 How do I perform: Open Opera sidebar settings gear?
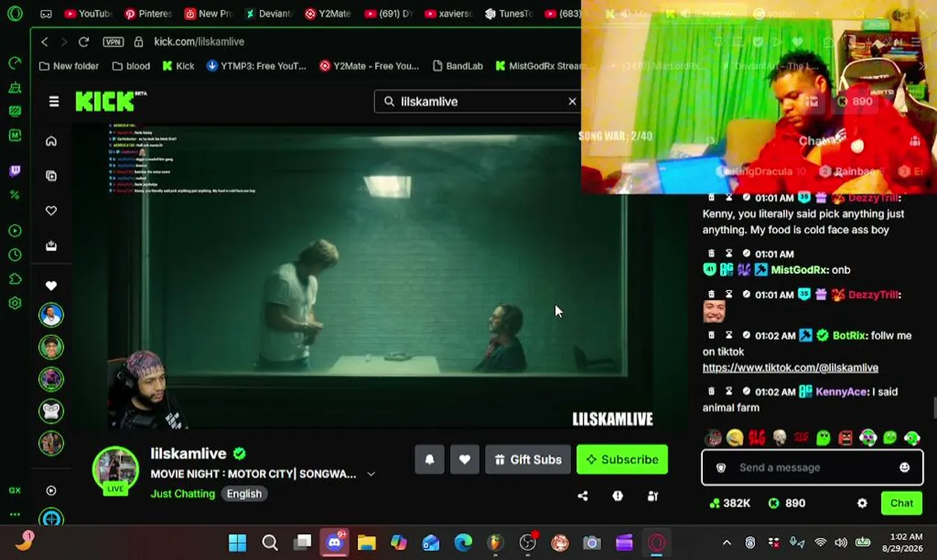click(x=15, y=303)
